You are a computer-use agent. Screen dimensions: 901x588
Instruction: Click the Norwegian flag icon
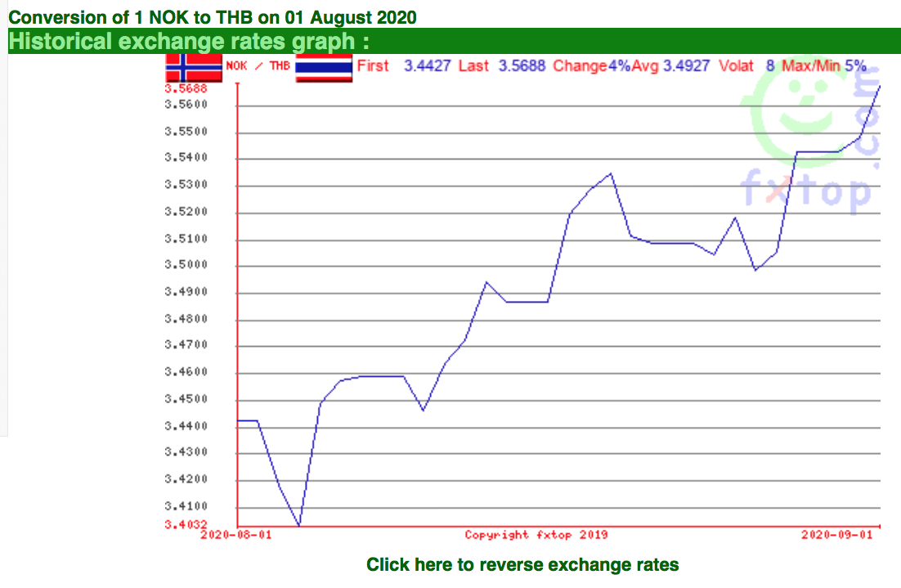(x=194, y=67)
